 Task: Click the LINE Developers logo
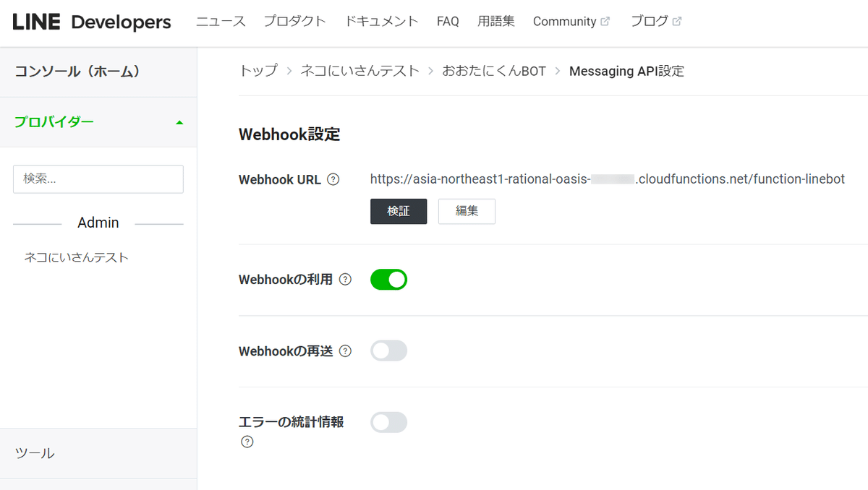tap(92, 22)
